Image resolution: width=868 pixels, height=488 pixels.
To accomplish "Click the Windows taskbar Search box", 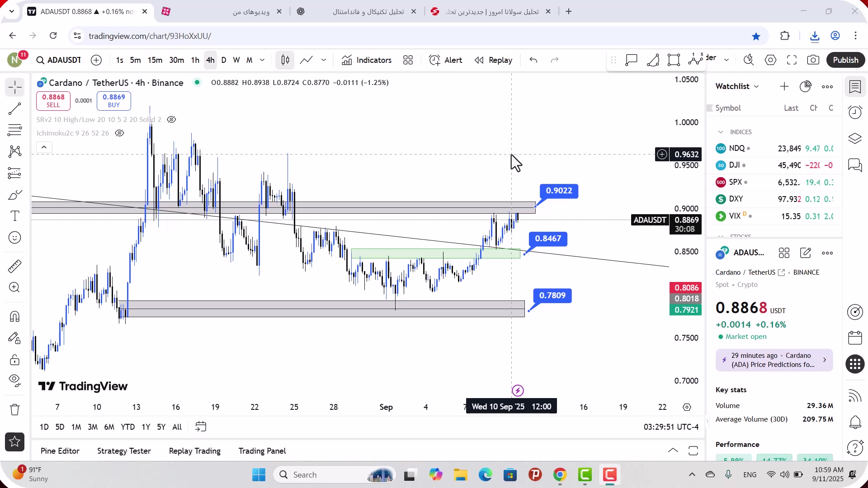I will [x=335, y=475].
